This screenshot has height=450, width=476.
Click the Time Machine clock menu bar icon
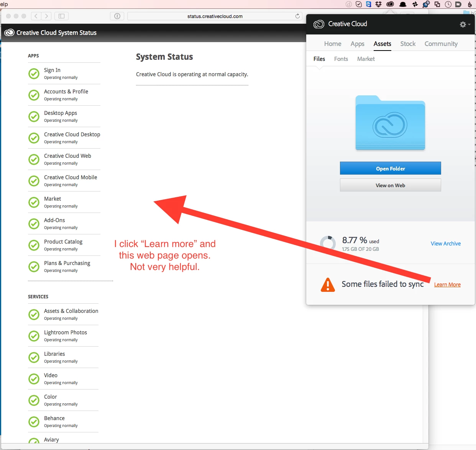click(448, 4)
